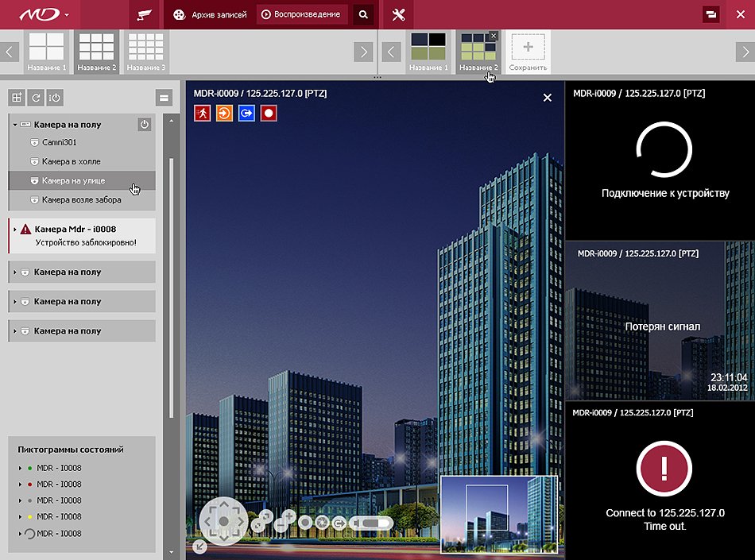This screenshot has height=560, width=755.
Task: Open the MD logo dropdown menu
Action: [x=45, y=14]
